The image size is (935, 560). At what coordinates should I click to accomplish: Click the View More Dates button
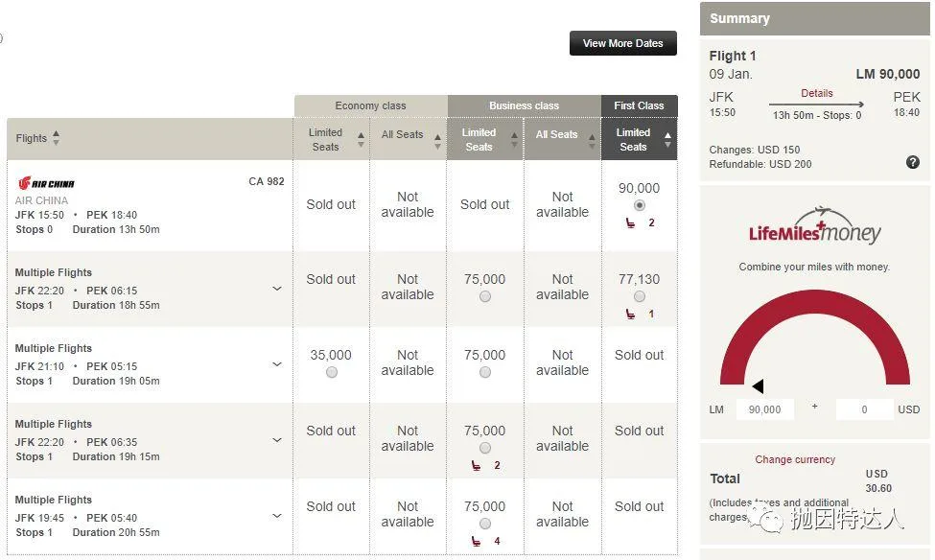coord(623,43)
